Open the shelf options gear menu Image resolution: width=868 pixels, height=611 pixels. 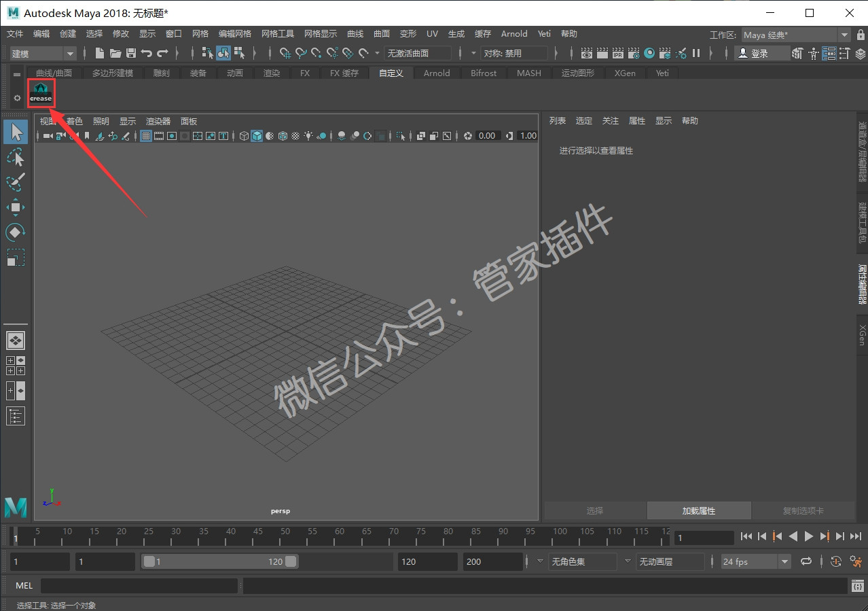click(17, 98)
